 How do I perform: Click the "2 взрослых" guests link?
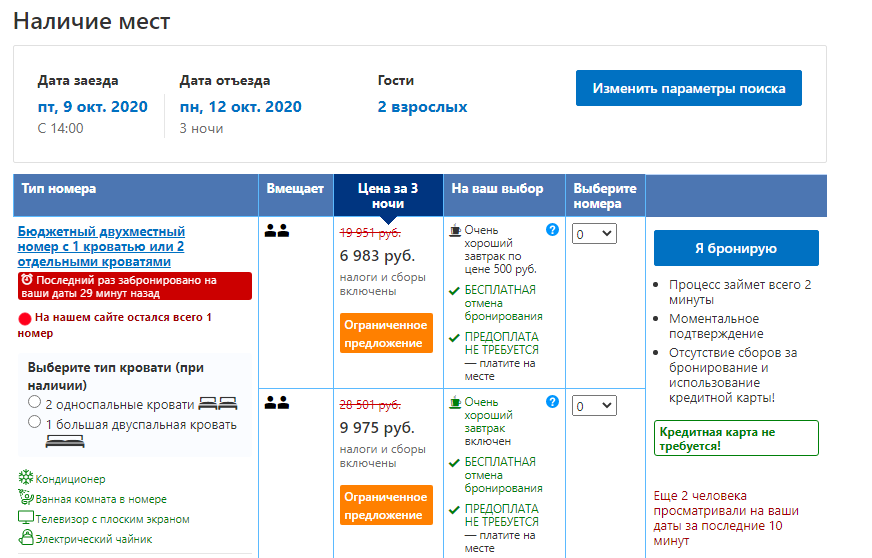pyautogui.click(x=422, y=107)
